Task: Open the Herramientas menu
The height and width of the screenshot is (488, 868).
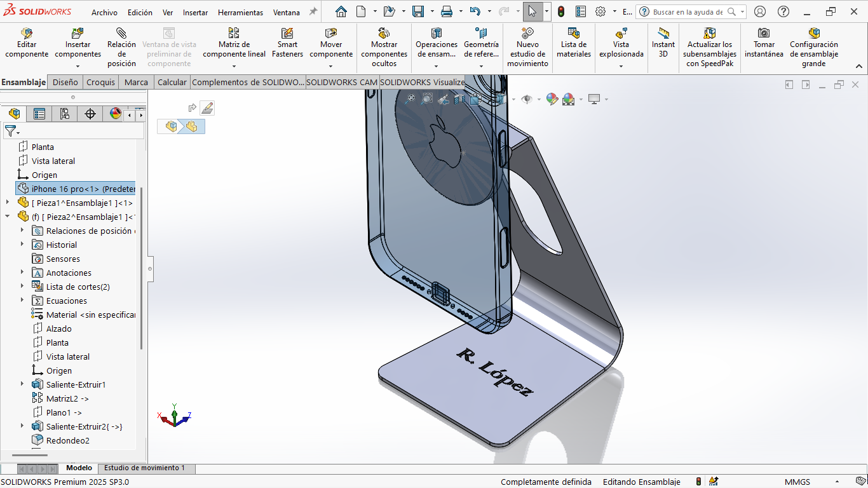Action: click(240, 12)
